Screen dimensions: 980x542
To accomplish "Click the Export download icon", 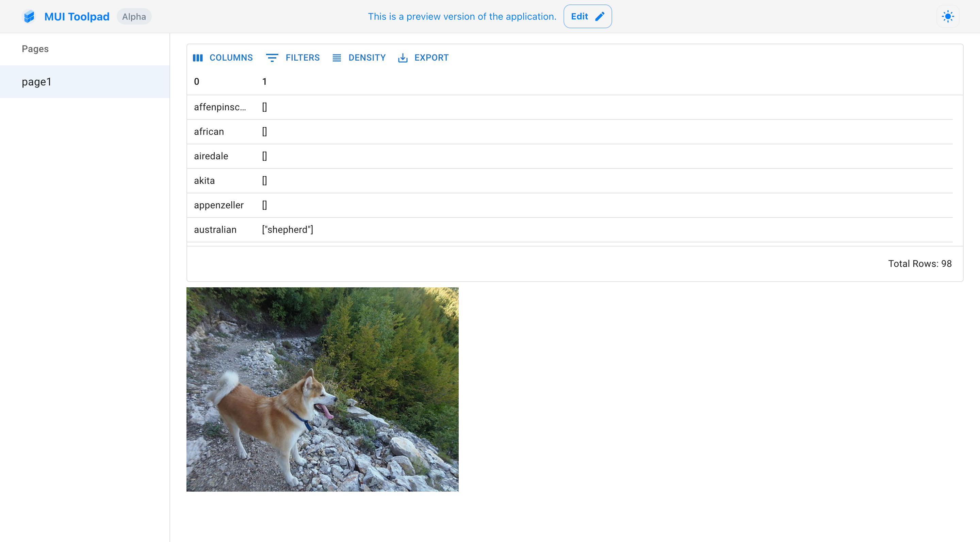I will click(x=403, y=58).
